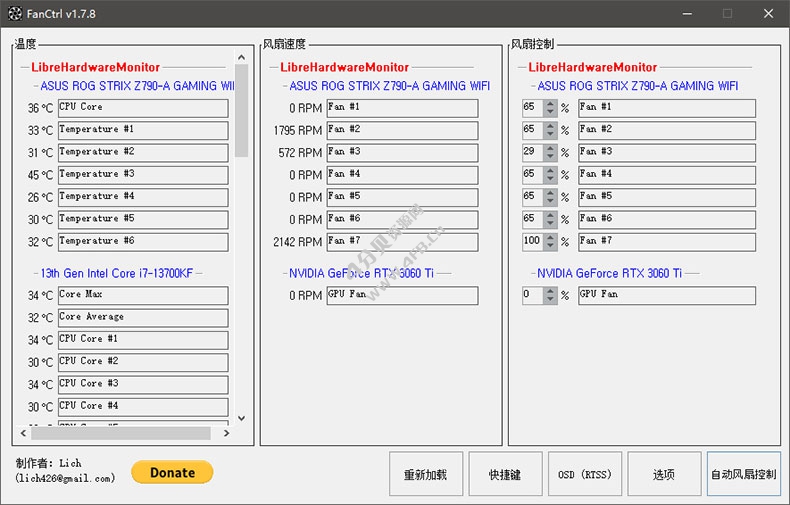Edit the CPU Core #4 name field

143,407
